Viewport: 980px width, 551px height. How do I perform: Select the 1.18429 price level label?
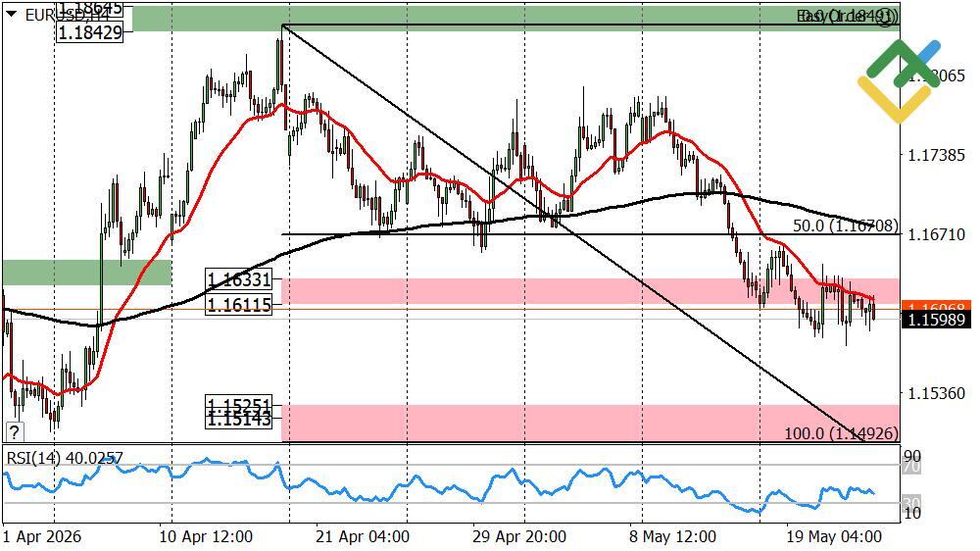90,33
